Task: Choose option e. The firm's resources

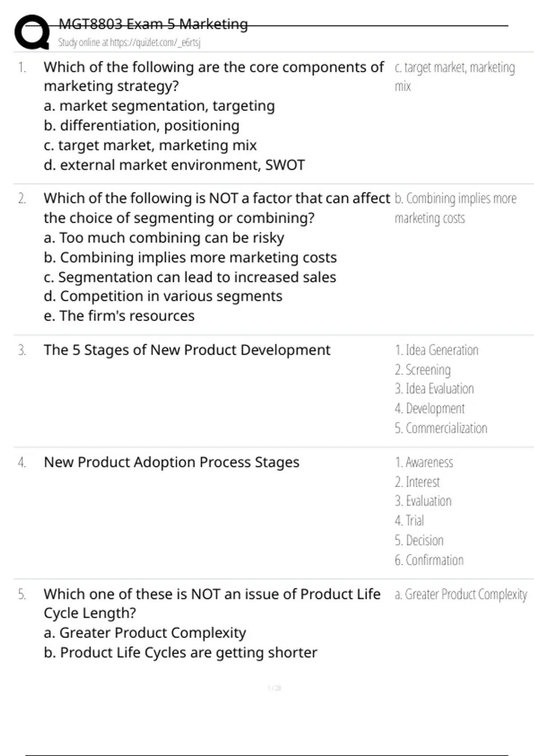Action: coord(119,316)
